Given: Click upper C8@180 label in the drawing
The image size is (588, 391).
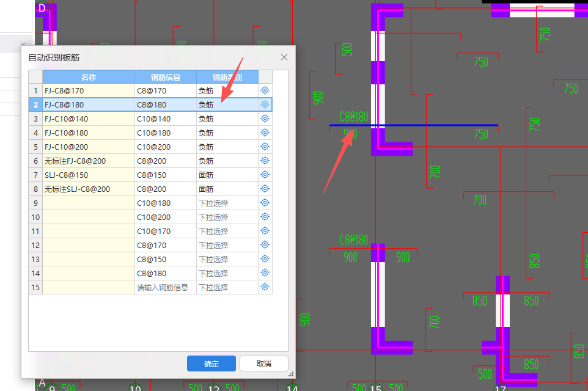Looking at the screenshot, I should 354,117.
